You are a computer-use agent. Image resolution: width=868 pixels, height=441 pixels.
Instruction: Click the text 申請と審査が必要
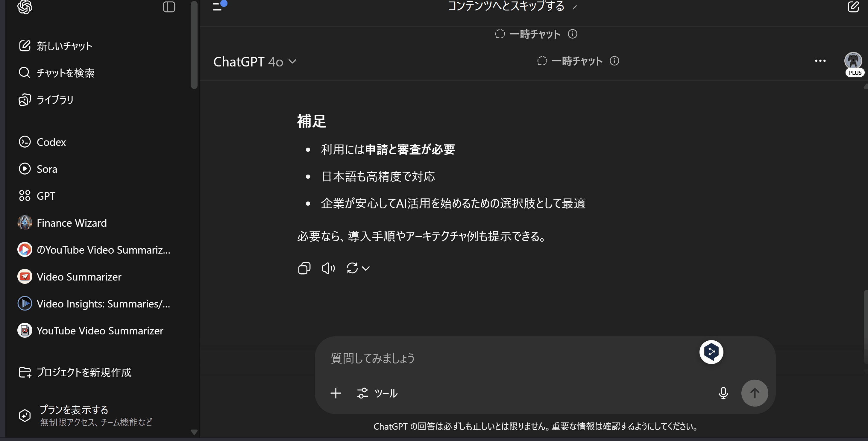(410, 149)
